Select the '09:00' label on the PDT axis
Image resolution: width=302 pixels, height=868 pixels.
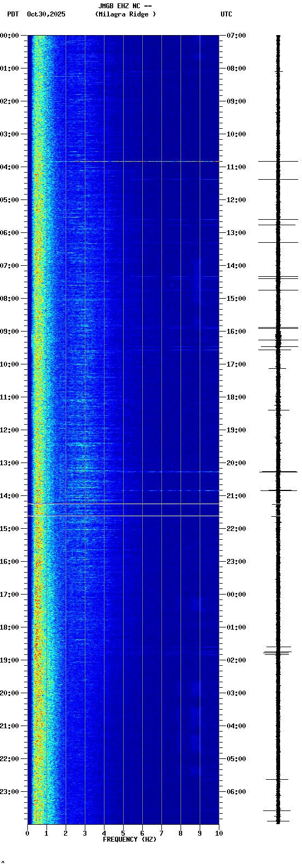[x=9, y=332]
